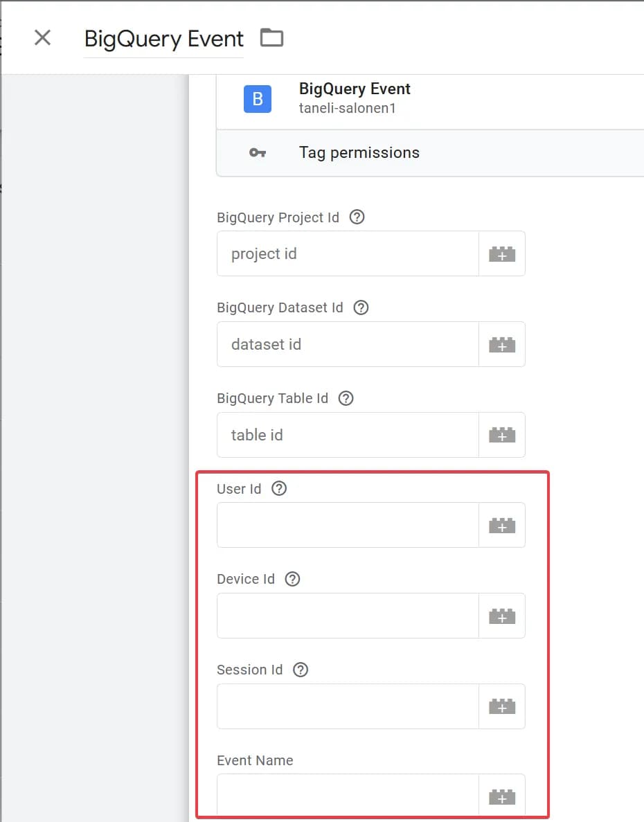644x822 pixels.
Task: Close the tag editor with X
Action: point(42,38)
